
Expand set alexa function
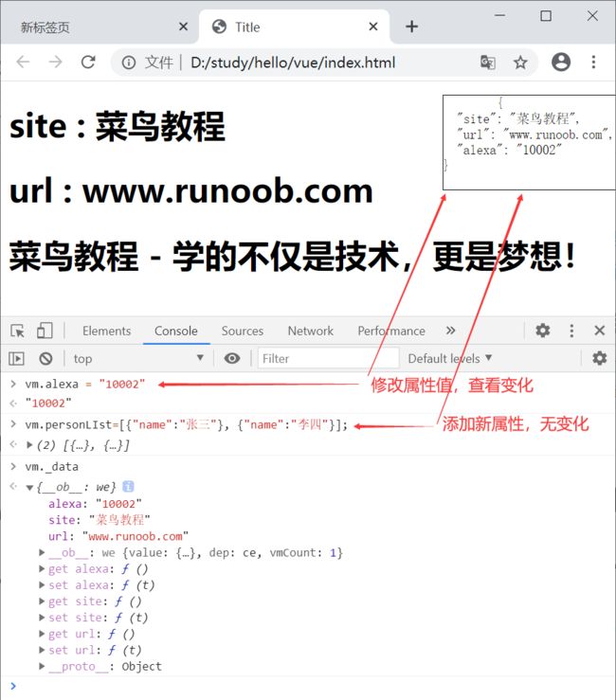click(42, 584)
